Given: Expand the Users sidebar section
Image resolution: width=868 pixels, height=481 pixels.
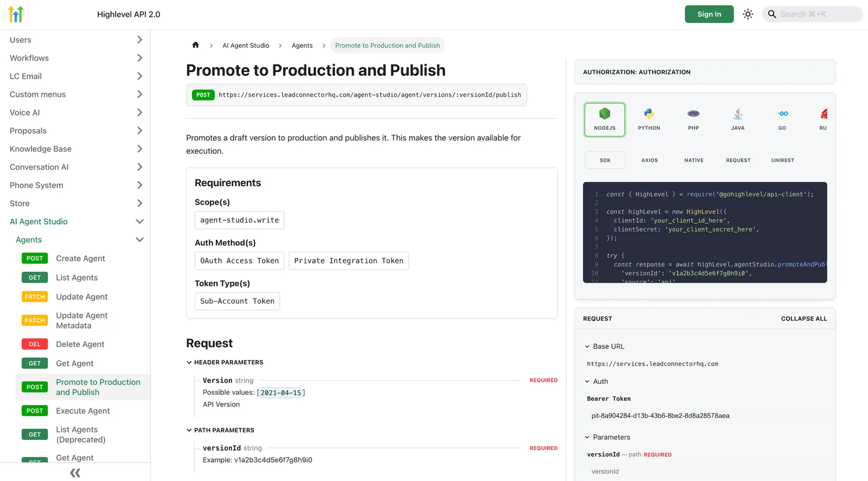Looking at the screenshot, I should (x=139, y=40).
